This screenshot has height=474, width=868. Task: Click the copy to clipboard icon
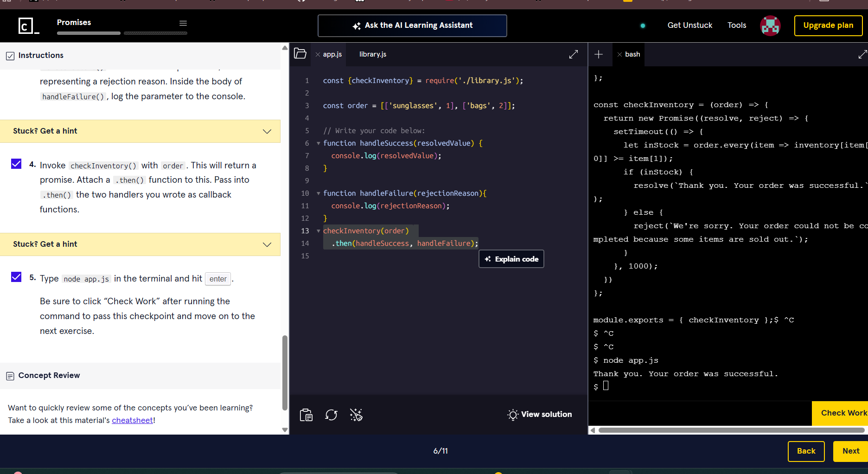click(306, 415)
